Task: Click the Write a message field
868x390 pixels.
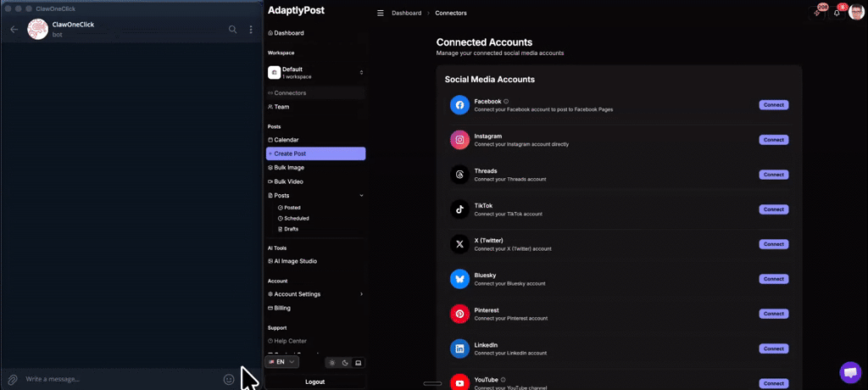Action: tap(122, 380)
